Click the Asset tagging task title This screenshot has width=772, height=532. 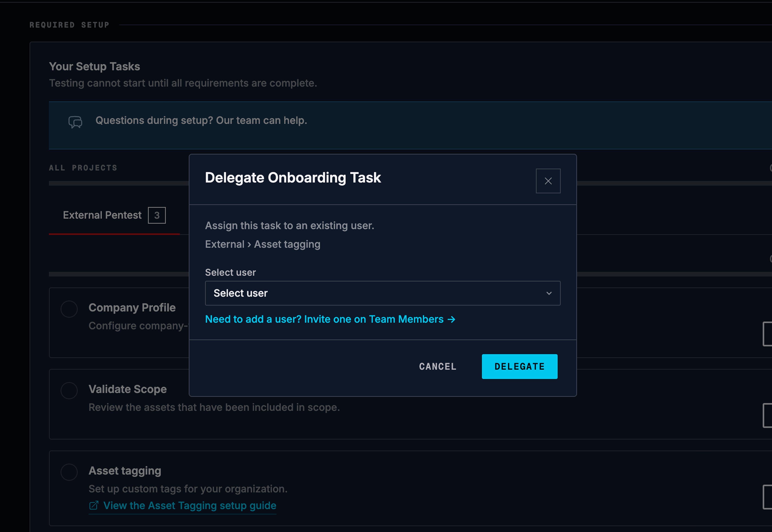pos(125,471)
